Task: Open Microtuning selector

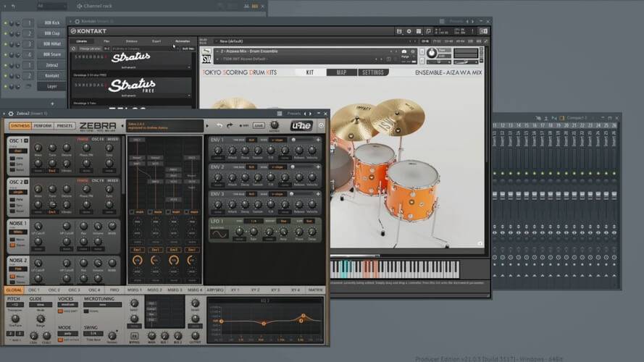Action: pyautogui.click(x=103, y=305)
